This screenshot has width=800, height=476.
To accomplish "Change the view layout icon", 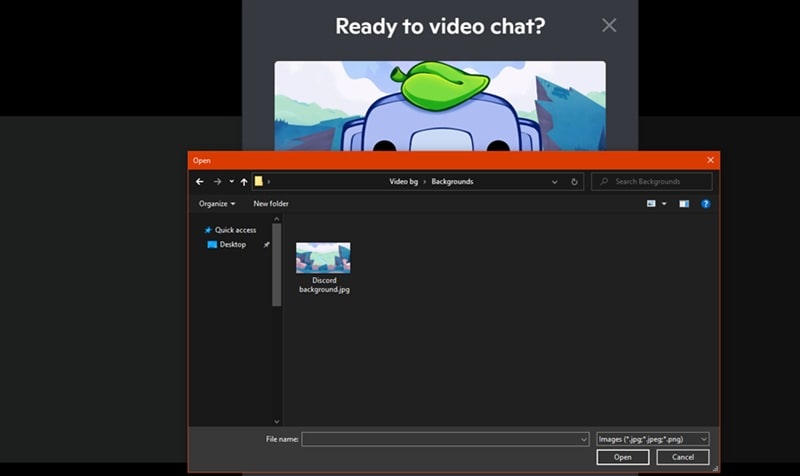I will coord(651,204).
